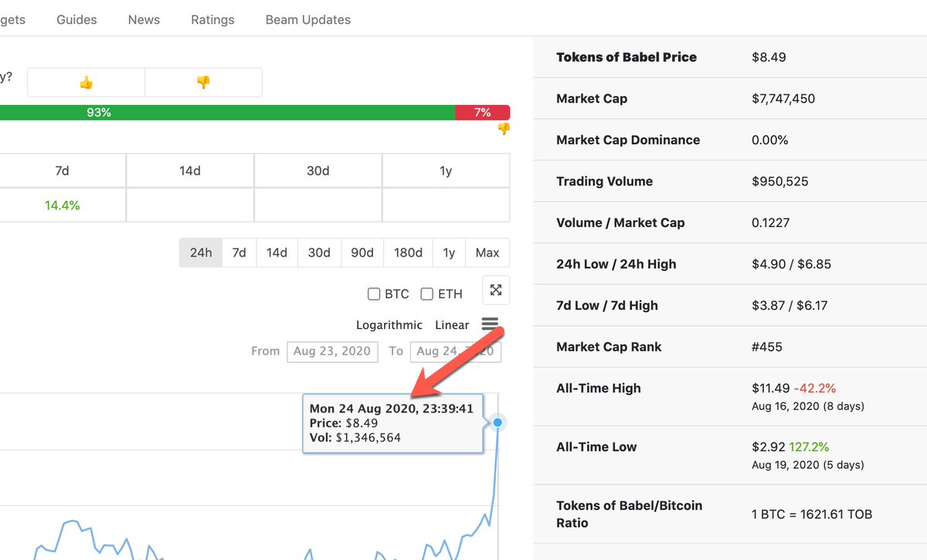Open the News navigation tab
The height and width of the screenshot is (560, 927).
144,19
